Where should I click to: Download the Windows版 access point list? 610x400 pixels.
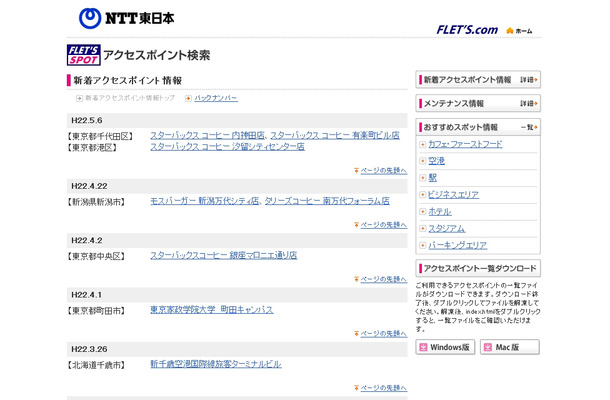pos(445,347)
